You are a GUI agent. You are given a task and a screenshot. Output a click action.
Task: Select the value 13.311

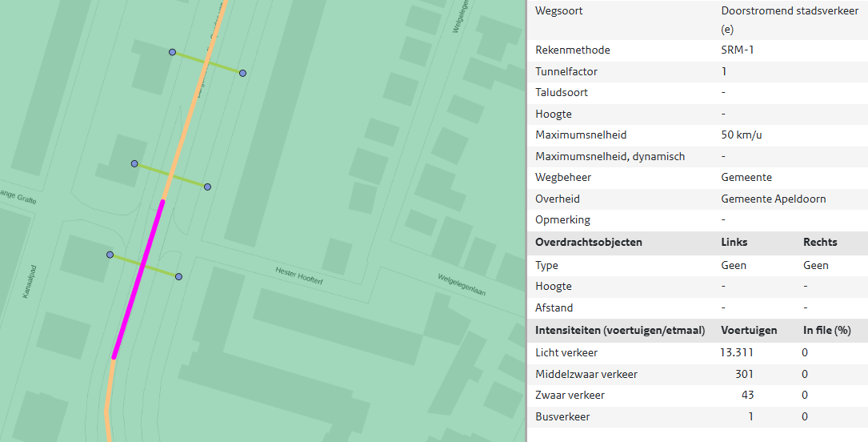737,353
